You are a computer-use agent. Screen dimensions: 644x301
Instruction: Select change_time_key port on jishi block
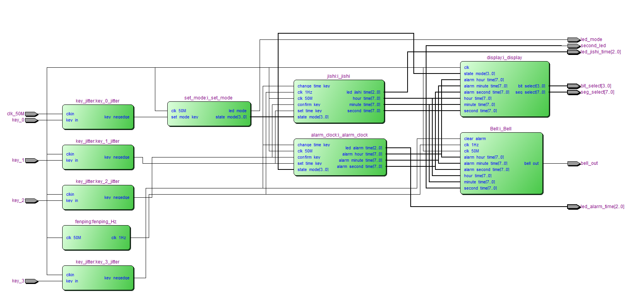314,86
